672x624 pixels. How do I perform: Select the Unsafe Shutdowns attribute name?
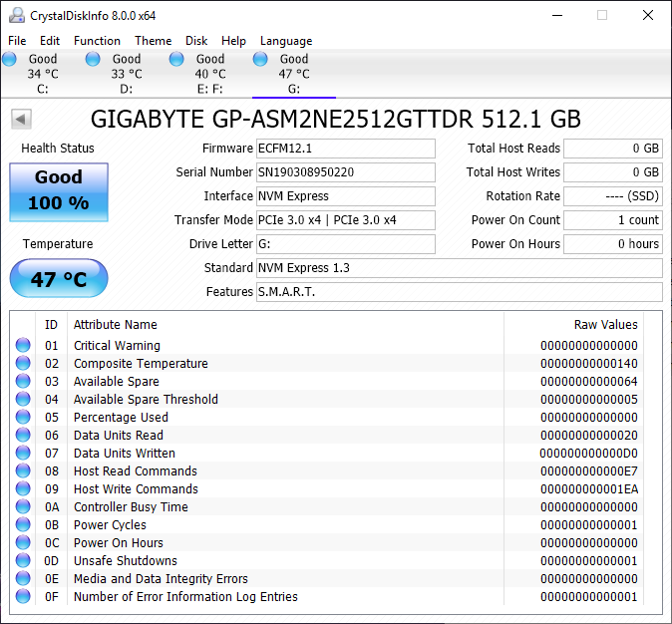pos(126,560)
